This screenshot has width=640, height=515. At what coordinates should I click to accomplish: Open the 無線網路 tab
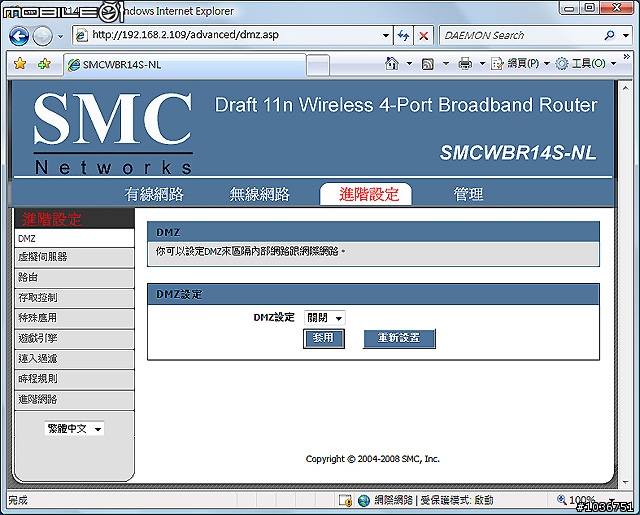click(260, 194)
